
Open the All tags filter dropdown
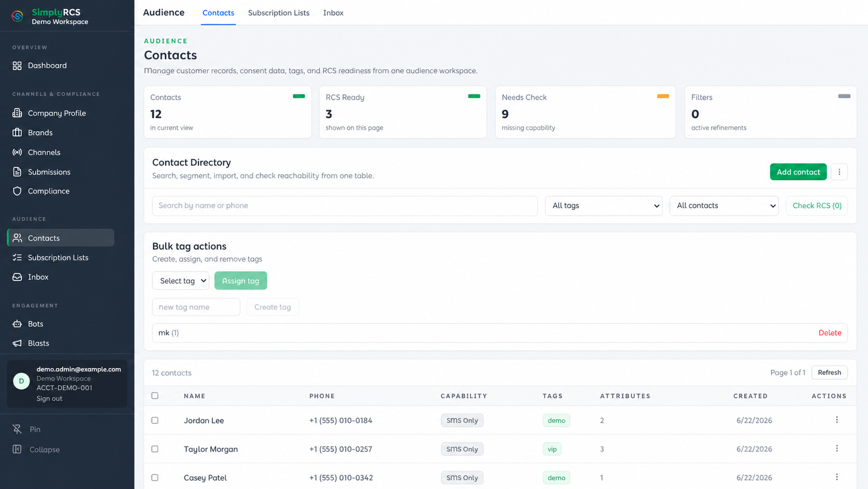[604, 206]
